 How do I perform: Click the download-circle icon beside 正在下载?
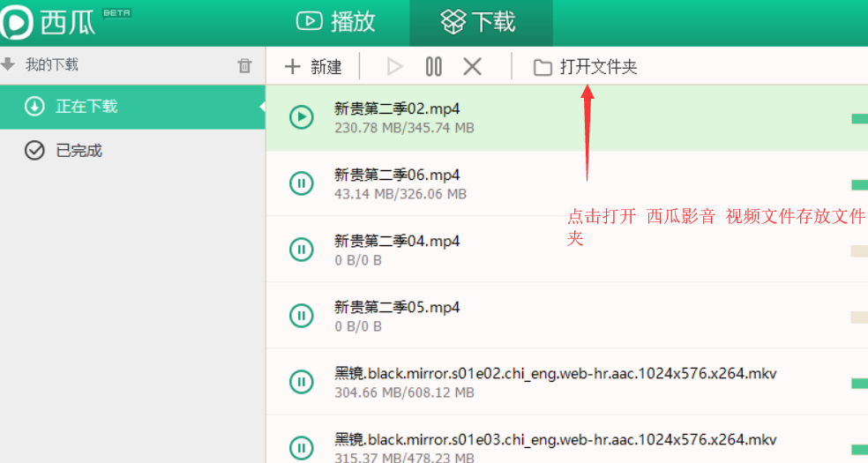click(34, 106)
